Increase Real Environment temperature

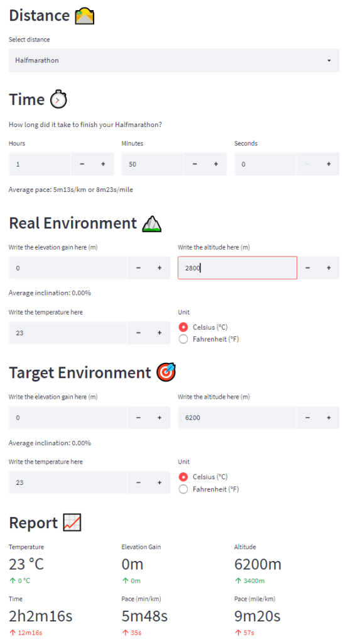pyautogui.click(x=160, y=333)
